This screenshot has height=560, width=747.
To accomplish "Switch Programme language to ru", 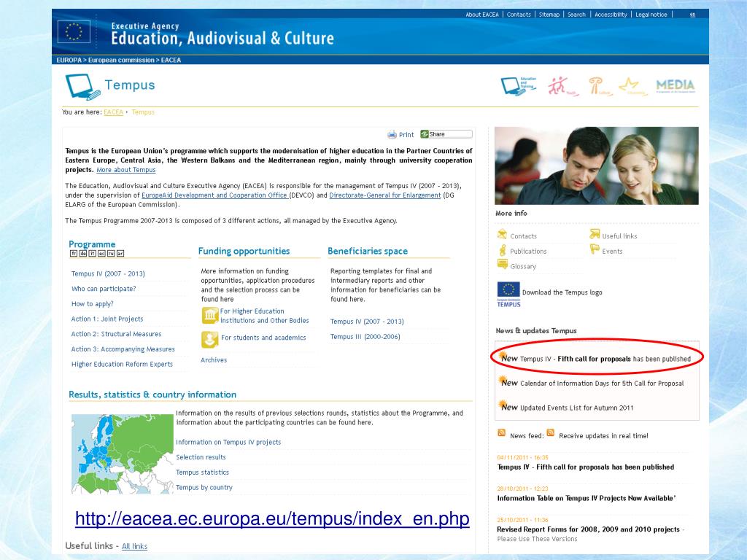I will pos(111,253).
